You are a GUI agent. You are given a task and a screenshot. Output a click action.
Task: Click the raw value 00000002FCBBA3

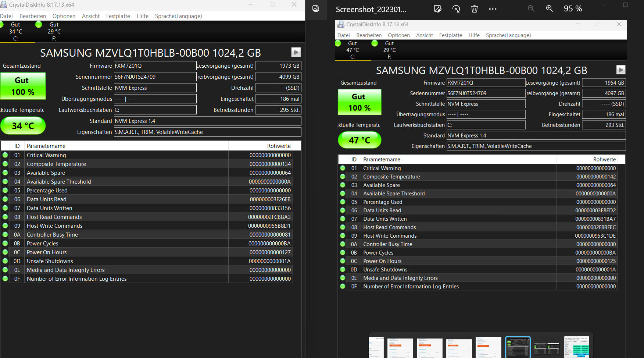tap(269, 217)
